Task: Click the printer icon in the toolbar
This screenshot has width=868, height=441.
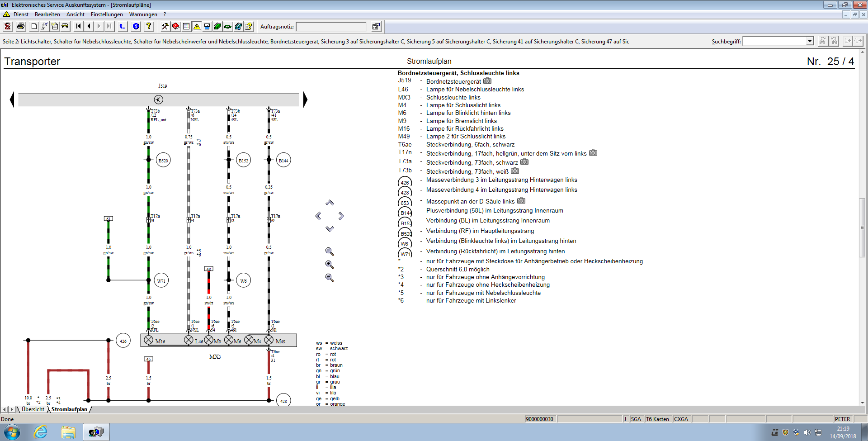Action: 21,26
